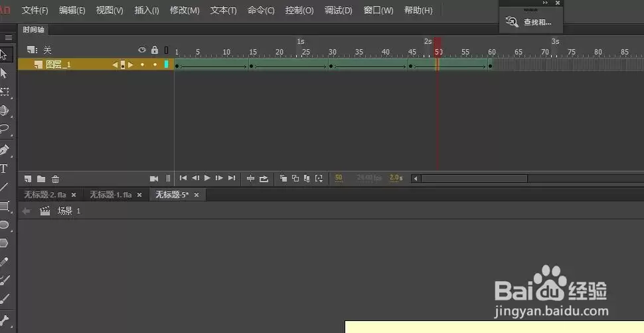Viewport: 644px width, 333px height.
Task: Open the 修改(M) menu
Action: pyautogui.click(x=185, y=10)
